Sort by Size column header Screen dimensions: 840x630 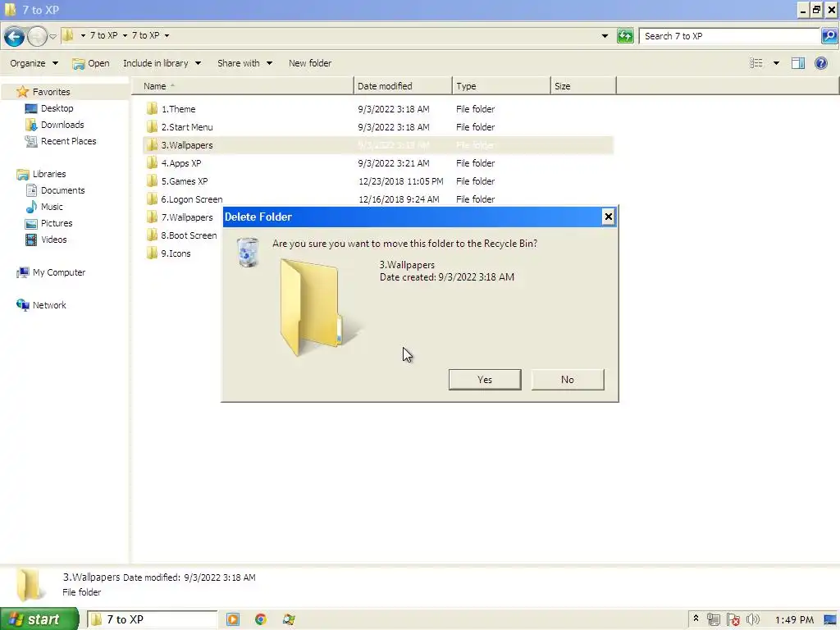click(x=583, y=86)
